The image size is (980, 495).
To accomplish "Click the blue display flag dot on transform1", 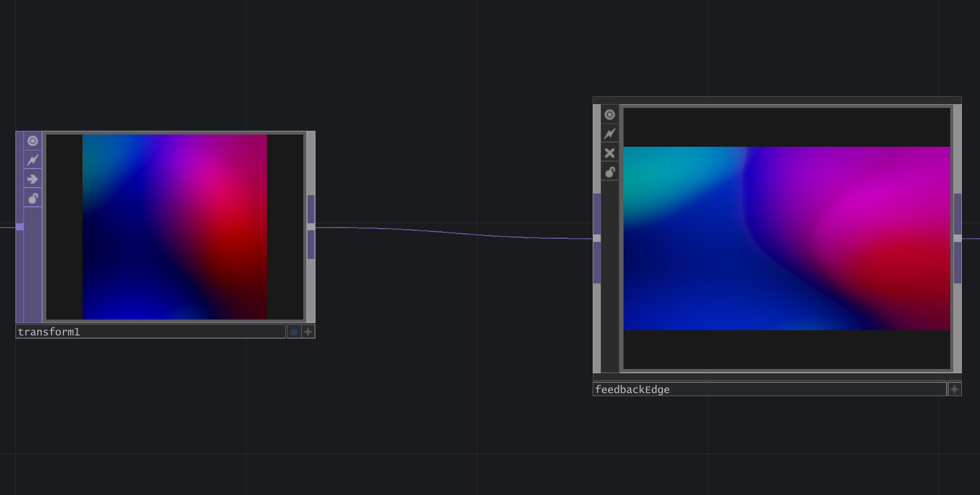I will [294, 332].
